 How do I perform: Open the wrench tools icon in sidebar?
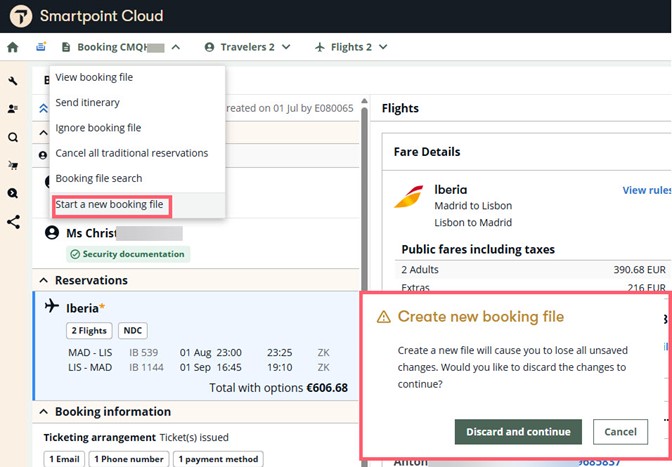click(13, 82)
